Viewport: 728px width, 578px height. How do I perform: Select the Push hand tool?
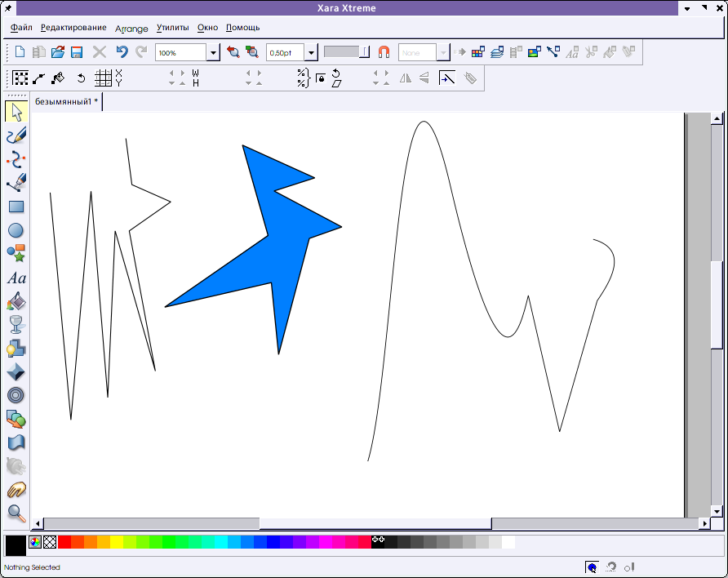[16, 490]
